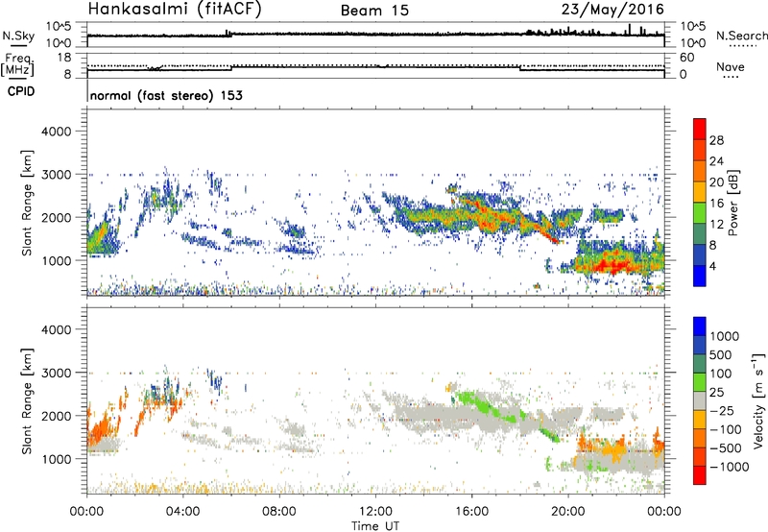The height and width of the screenshot is (532, 768).
Task: Click the '04:00' time tick label
Action: pyautogui.click(x=182, y=512)
